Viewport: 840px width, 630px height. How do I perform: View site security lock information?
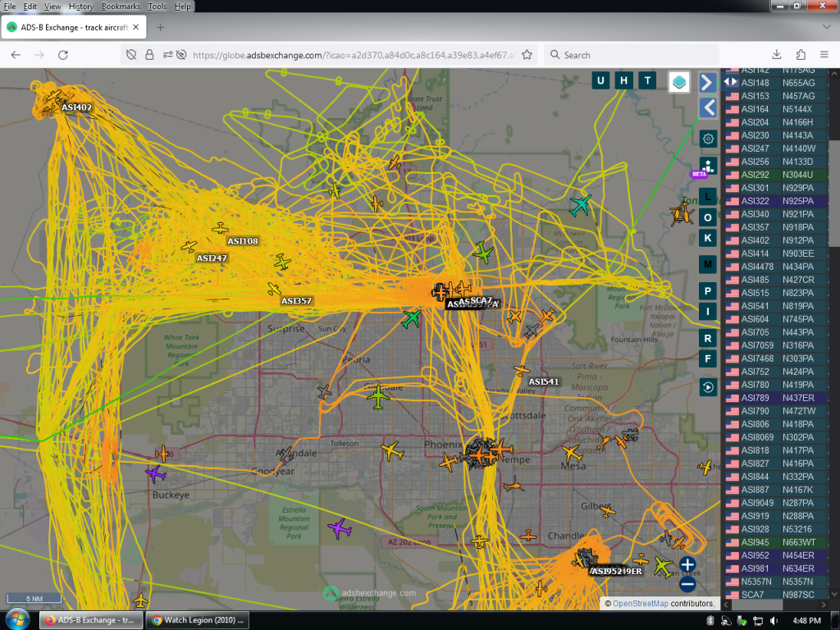coord(149,55)
